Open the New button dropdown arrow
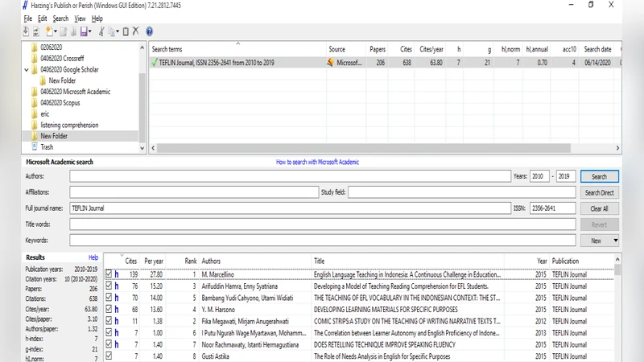This screenshot has height=362, width=644. point(615,241)
